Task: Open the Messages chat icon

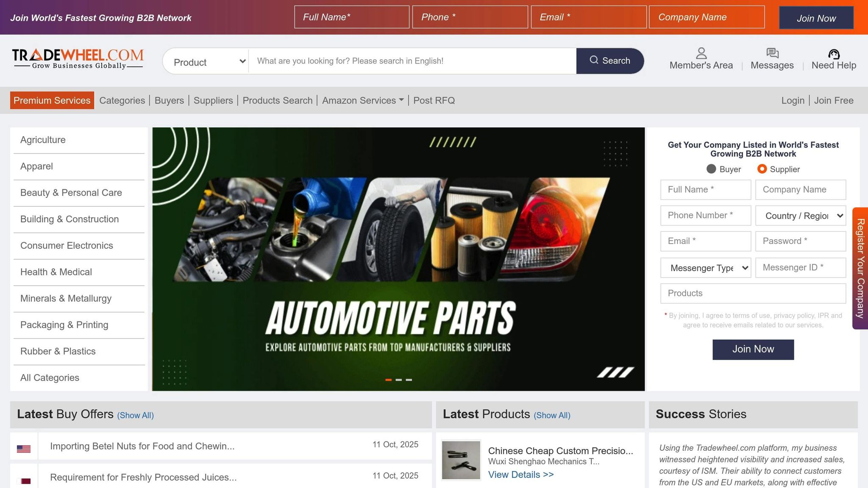Action: [x=772, y=53]
